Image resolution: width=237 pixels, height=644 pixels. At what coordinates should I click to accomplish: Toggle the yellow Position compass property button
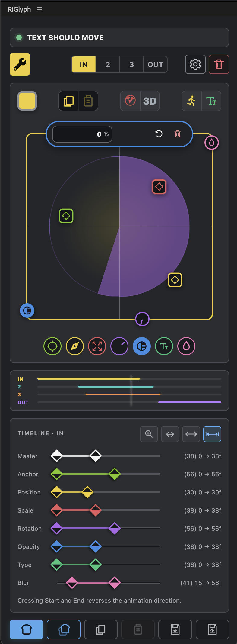pyautogui.click(x=75, y=346)
